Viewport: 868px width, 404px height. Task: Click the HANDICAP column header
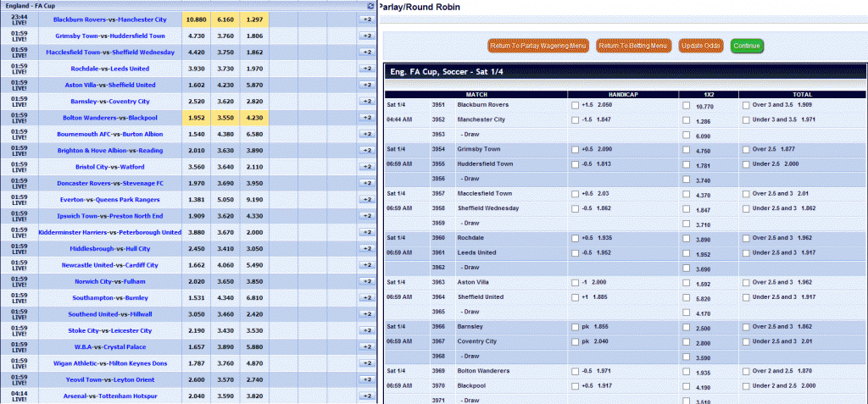(623, 95)
